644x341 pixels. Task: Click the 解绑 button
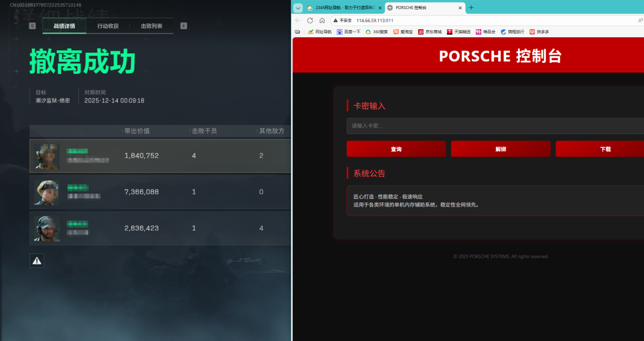tap(501, 149)
